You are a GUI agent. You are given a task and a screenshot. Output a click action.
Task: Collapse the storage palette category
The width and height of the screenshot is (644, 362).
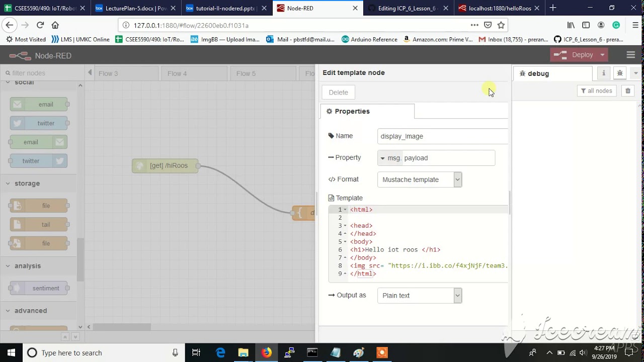[x=38, y=184]
